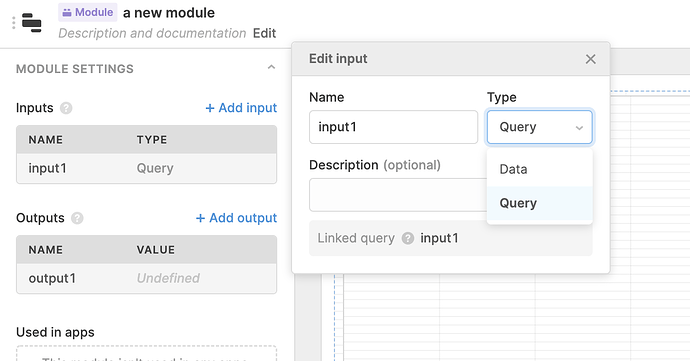Click the Module badge icon
690x361 pixels.
tap(67, 13)
